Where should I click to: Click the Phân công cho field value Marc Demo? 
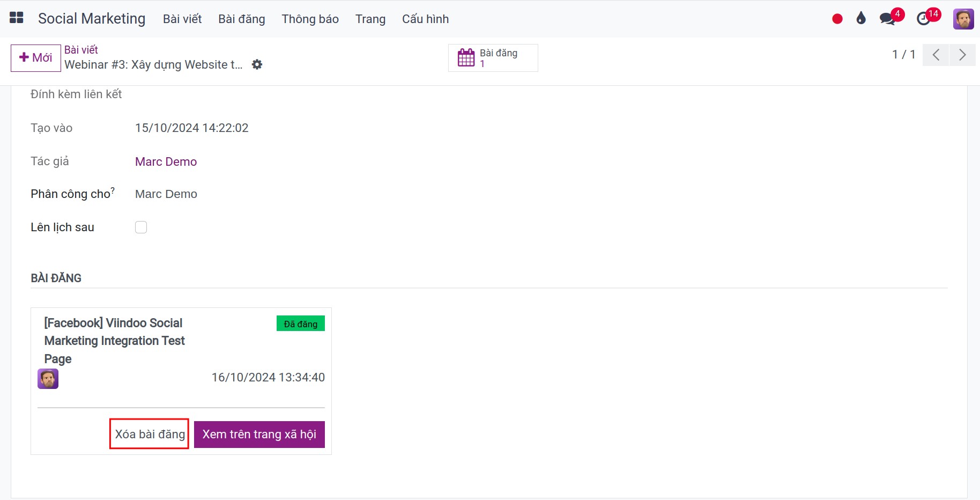click(x=166, y=194)
